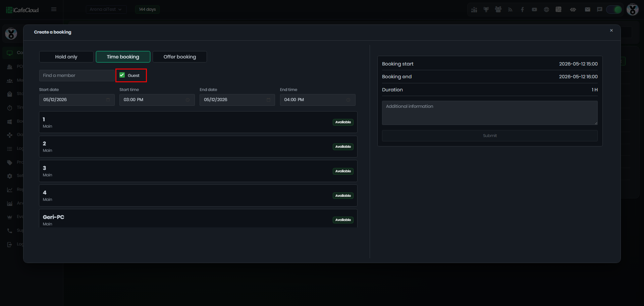This screenshot has width=644, height=306.
Task: Open POS cash register icon in sidebar
Action: (x=10, y=67)
